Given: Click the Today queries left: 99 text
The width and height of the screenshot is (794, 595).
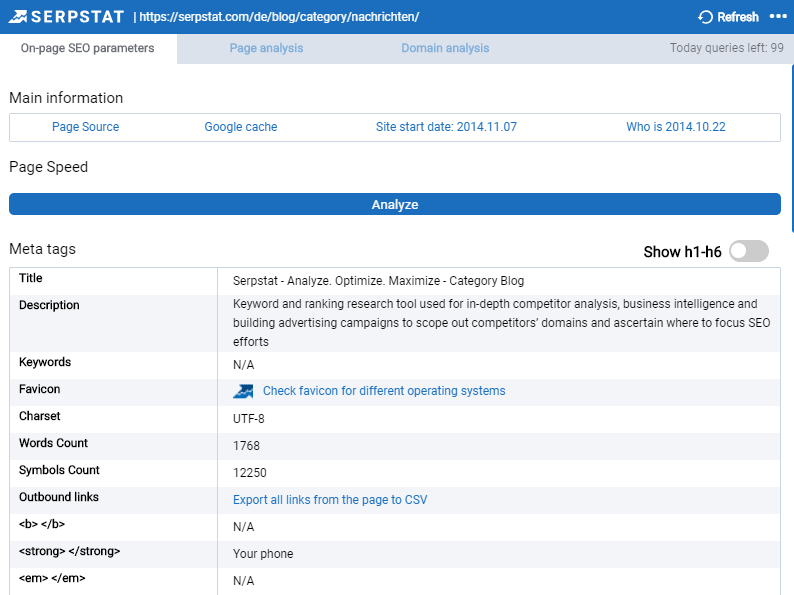Looking at the screenshot, I should (727, 48).
